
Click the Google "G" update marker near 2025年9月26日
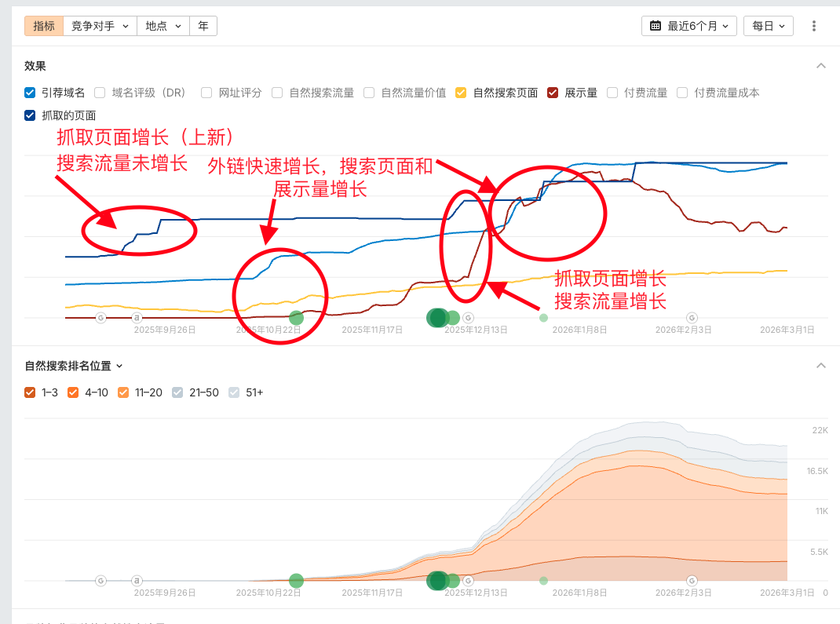100,318
